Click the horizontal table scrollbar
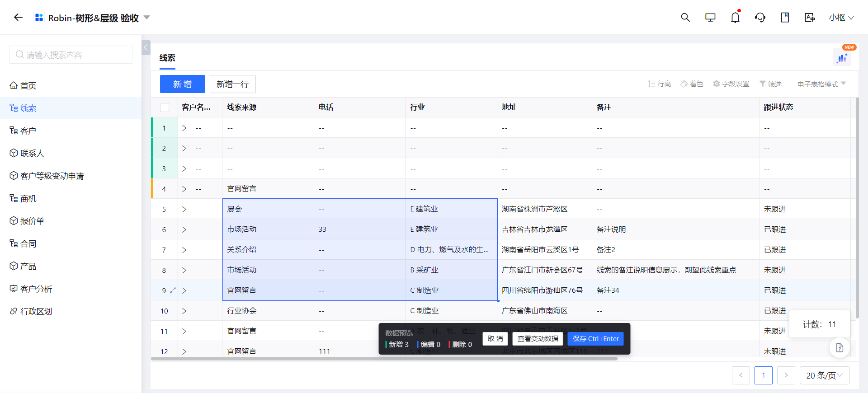 [384, 359]
